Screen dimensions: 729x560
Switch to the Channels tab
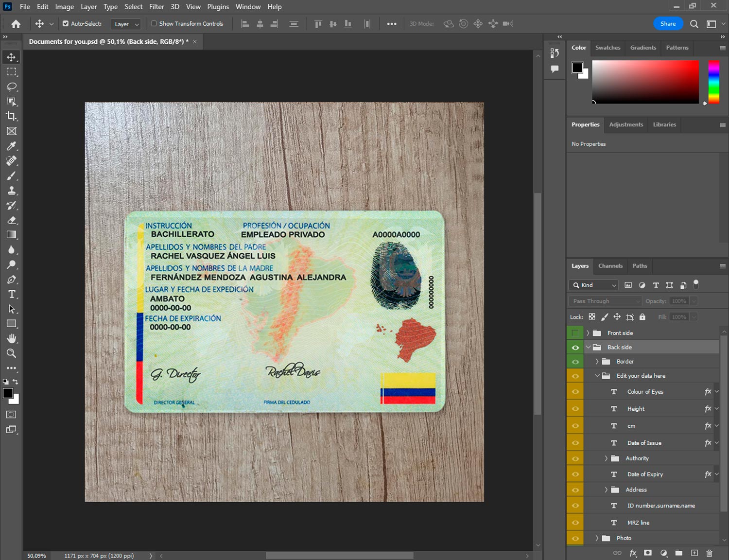(610, 266)
